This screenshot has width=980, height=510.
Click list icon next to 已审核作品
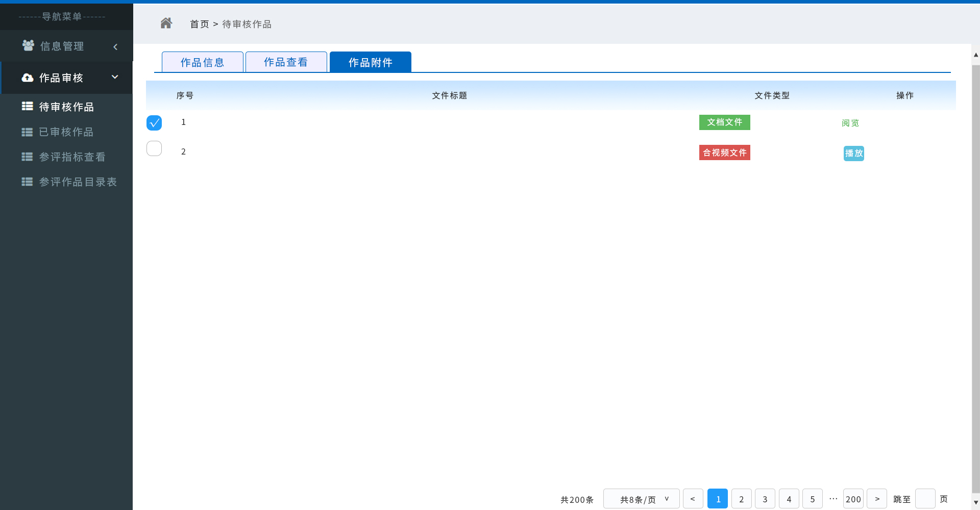[27, 132]
